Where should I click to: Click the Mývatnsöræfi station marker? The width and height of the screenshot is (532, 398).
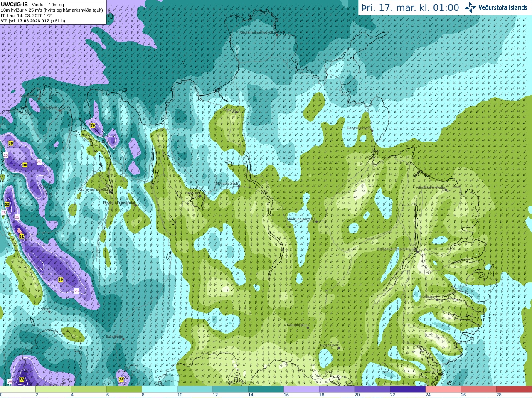(x=239, y=186)
